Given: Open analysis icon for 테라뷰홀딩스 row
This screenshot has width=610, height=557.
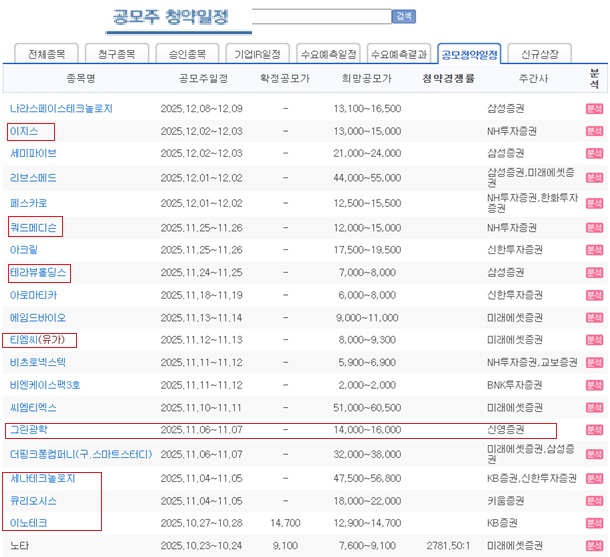Looking at the screenshot, I should click(594, 273).
